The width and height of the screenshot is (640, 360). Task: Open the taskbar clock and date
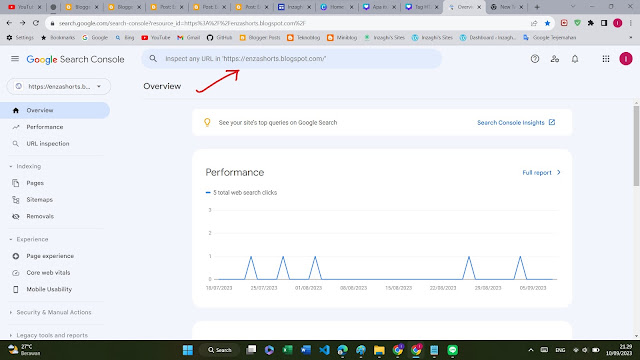coord(619,350)
